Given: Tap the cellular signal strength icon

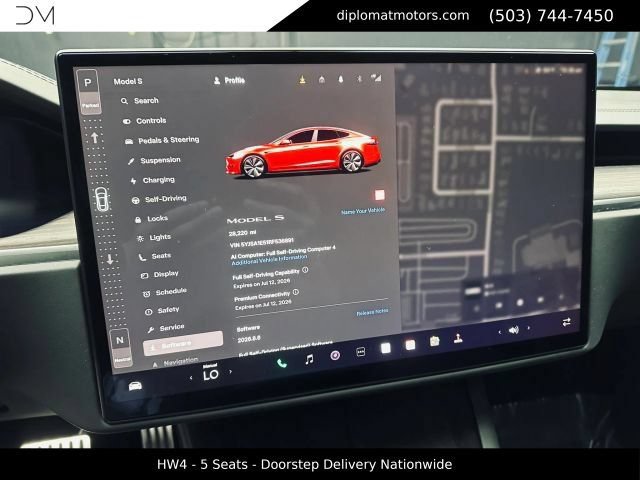Looking at the screenshot, I should coord(376,78).
